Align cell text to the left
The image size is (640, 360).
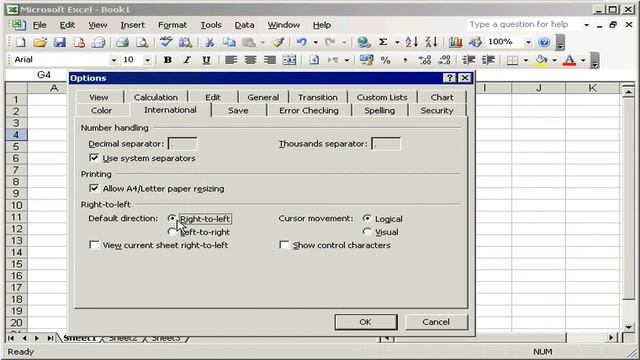click(x=231, y=60)
